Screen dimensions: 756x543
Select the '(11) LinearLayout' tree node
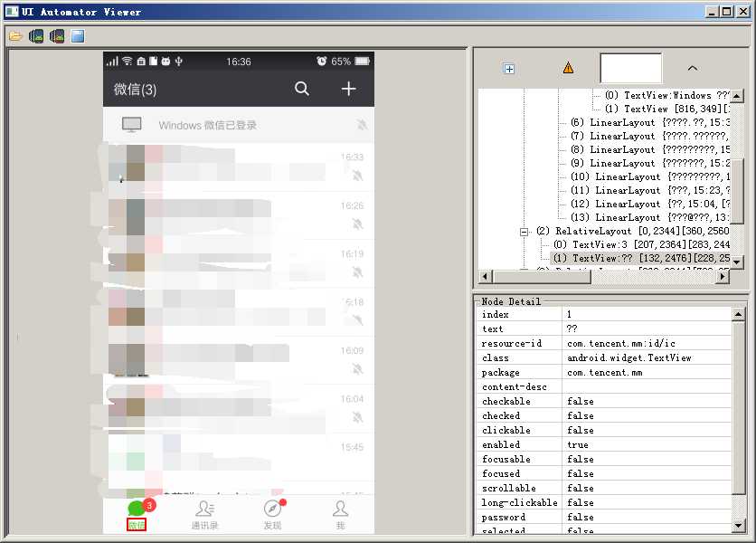(650, 190)
